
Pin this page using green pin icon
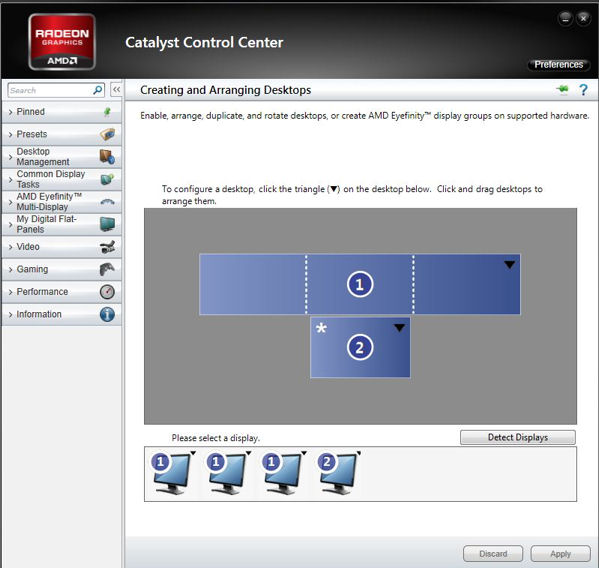(x=562, y=90)
